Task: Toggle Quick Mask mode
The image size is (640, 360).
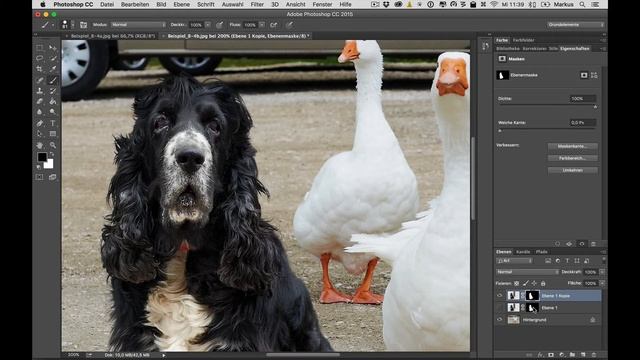Action: coord(40,177)
